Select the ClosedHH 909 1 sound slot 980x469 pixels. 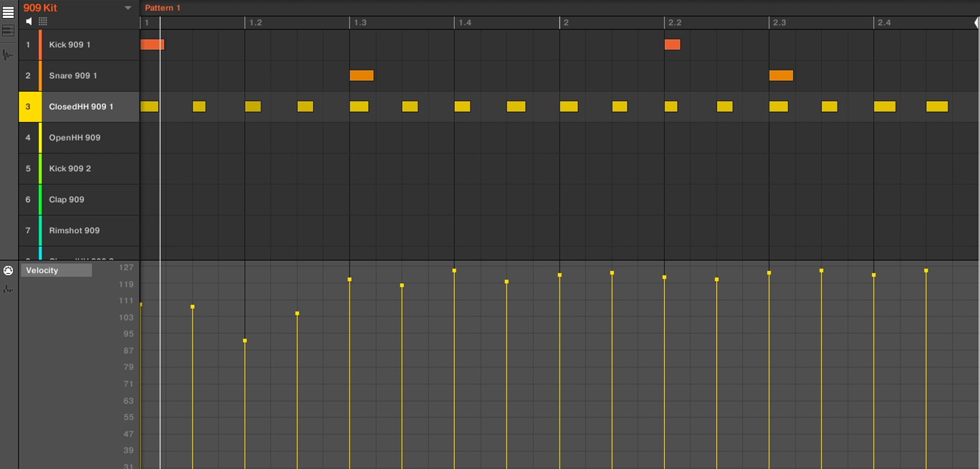(79, 106)
